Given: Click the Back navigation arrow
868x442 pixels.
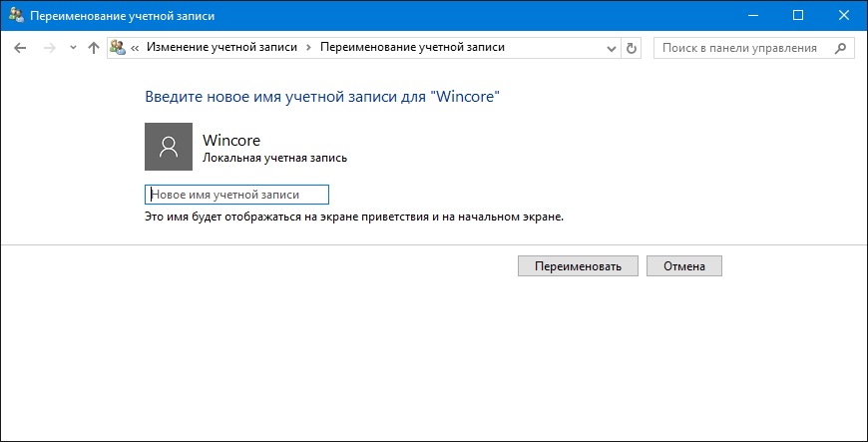Looking at the screenshot, I should 20,48.
